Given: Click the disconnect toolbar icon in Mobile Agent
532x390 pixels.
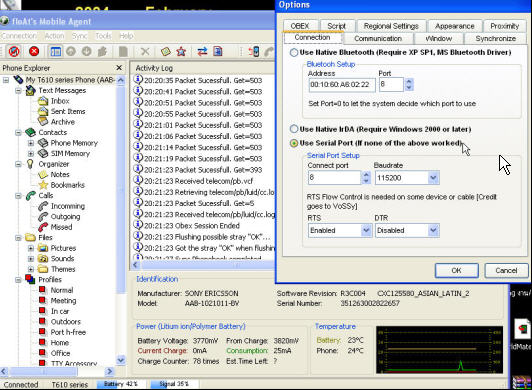Looking at the screenshot, I should pyautogui.click(x=14, y=52).
